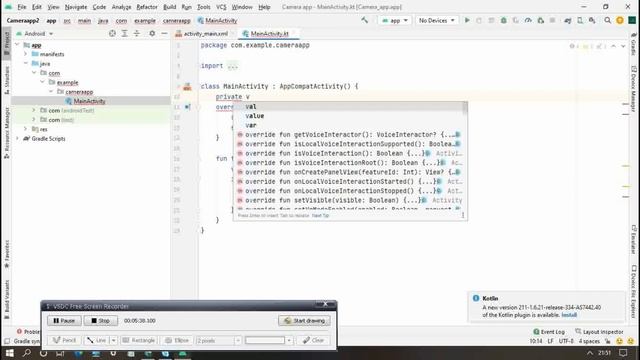Click the Sync Project with Gradle Files icon
Image resolution: width=640 pixels, height=360 pixels.
click(567, 20)
